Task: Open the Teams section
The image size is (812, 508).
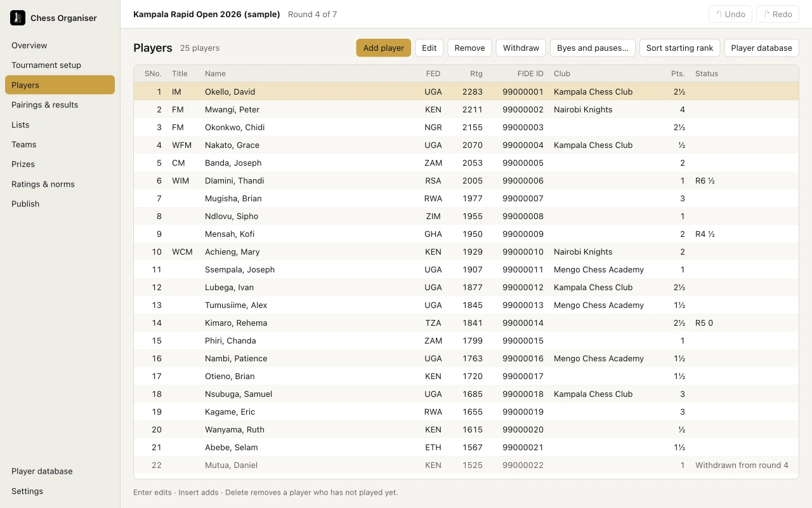Action: tap(60, 144)
